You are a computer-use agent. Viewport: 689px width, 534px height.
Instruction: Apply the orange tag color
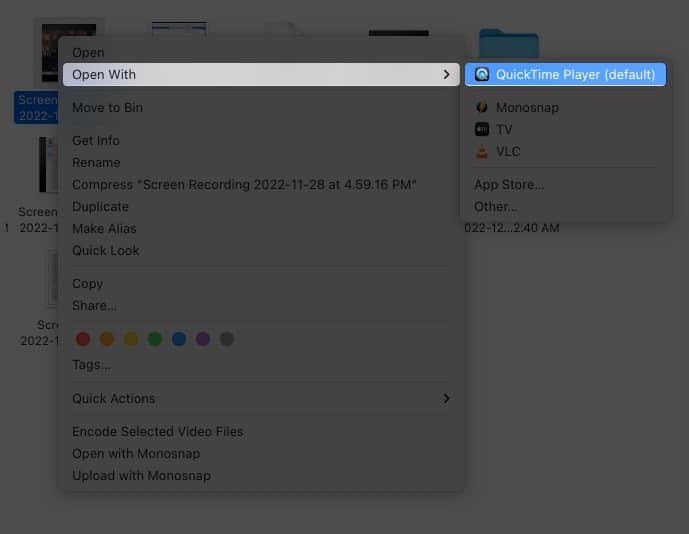(107, 339)
